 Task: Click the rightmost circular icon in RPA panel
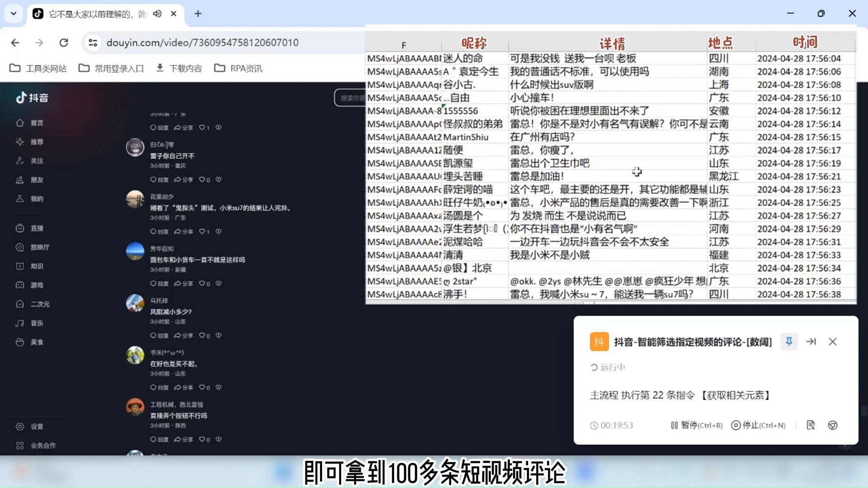coord(833,425)
